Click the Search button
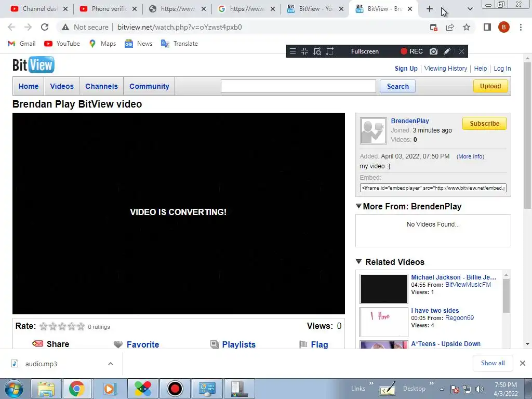532x399 pixels. point(397,86)
